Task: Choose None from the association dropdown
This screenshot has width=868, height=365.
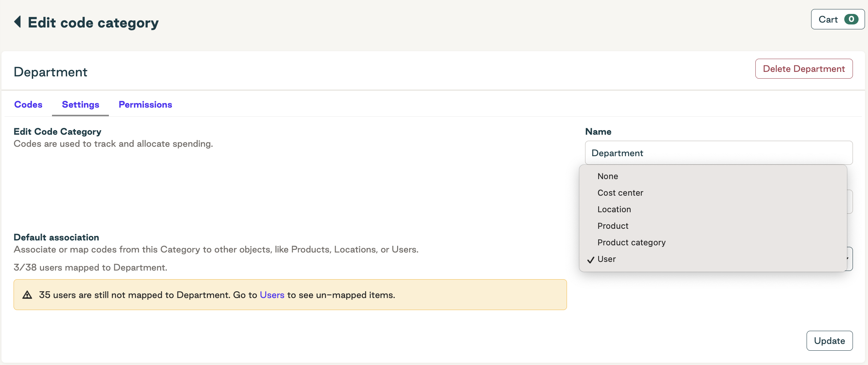Action: (713, 176)
